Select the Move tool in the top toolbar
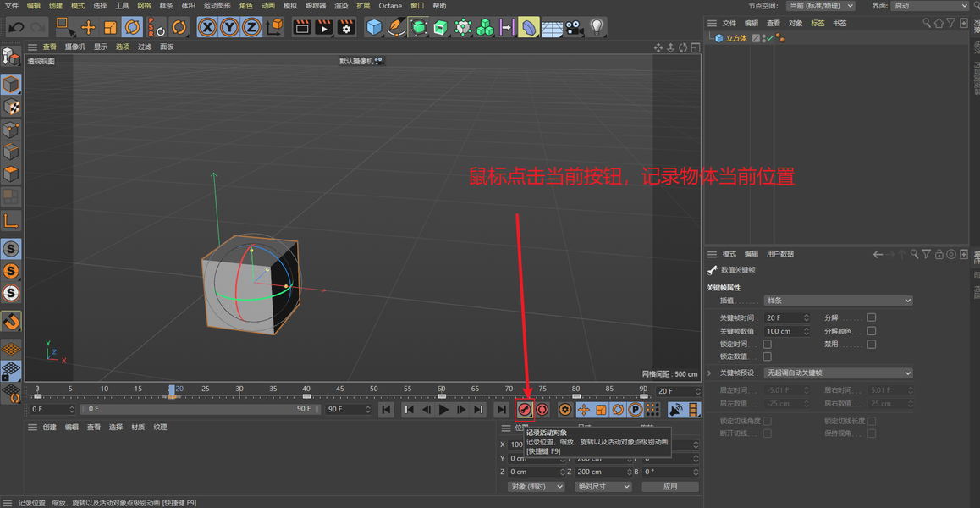The width and height of the screenshot is (980, 508). [88, 27]
